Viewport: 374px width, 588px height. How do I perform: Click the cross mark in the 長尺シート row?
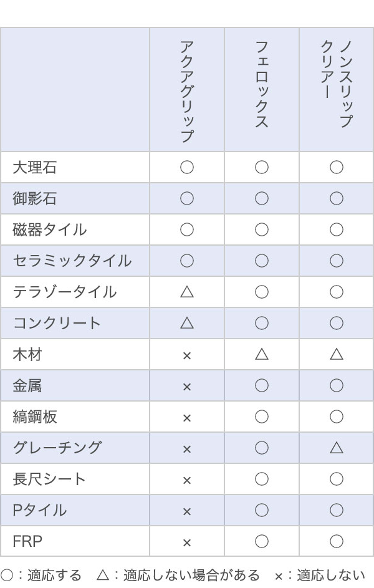pyautogui.click(x=187, y=480)
